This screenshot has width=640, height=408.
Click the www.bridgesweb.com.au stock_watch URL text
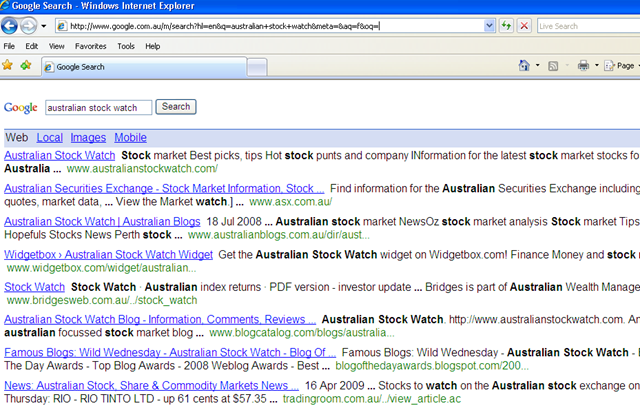(x=102, y=300)
